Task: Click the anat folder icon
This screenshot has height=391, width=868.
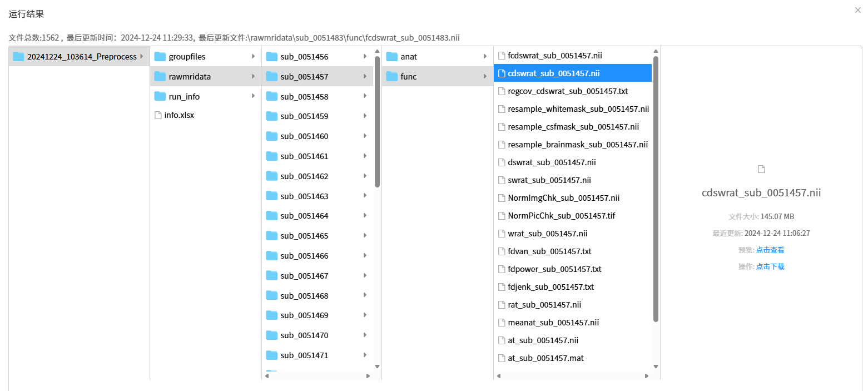Action: 392,57
